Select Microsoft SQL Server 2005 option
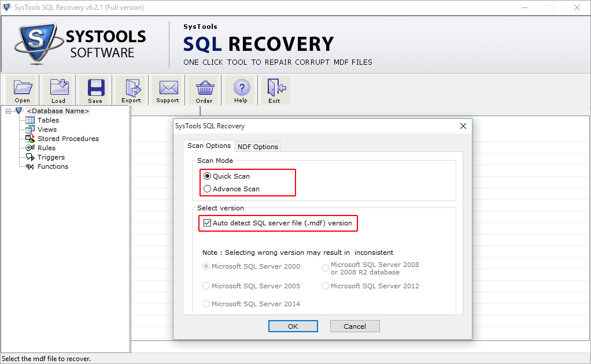This screenshot has height=364, width=591. pyautogui.click(x=206, y=286)
